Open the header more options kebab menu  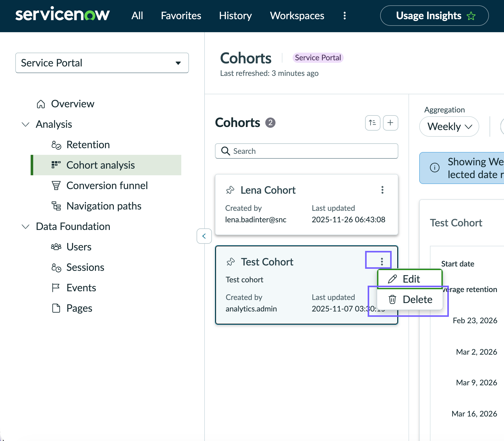345,16
